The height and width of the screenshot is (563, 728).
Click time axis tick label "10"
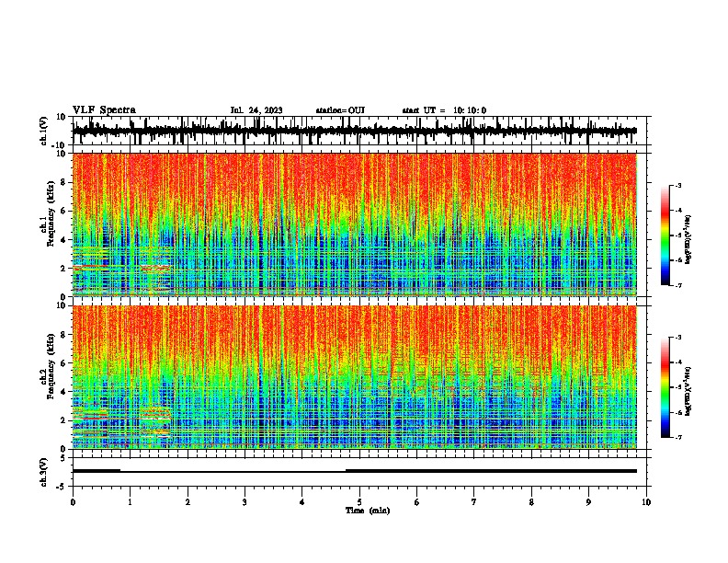point(646,502)
